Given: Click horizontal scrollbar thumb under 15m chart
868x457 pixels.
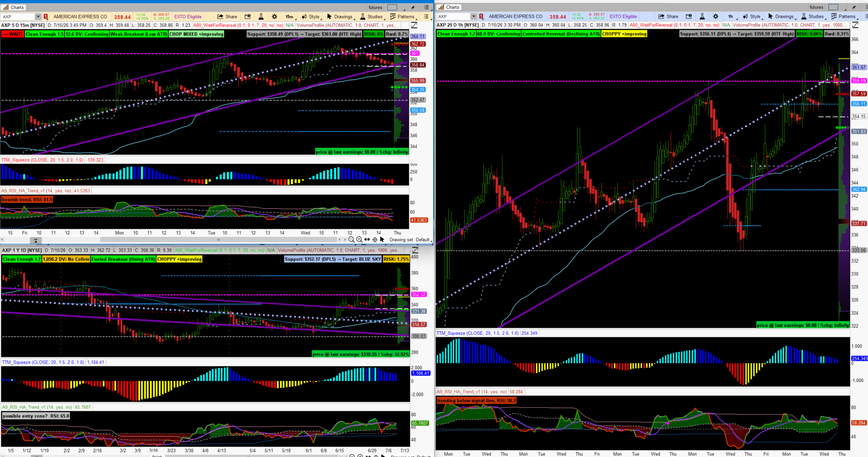Looking at the screenshot, I should [218, 240].
